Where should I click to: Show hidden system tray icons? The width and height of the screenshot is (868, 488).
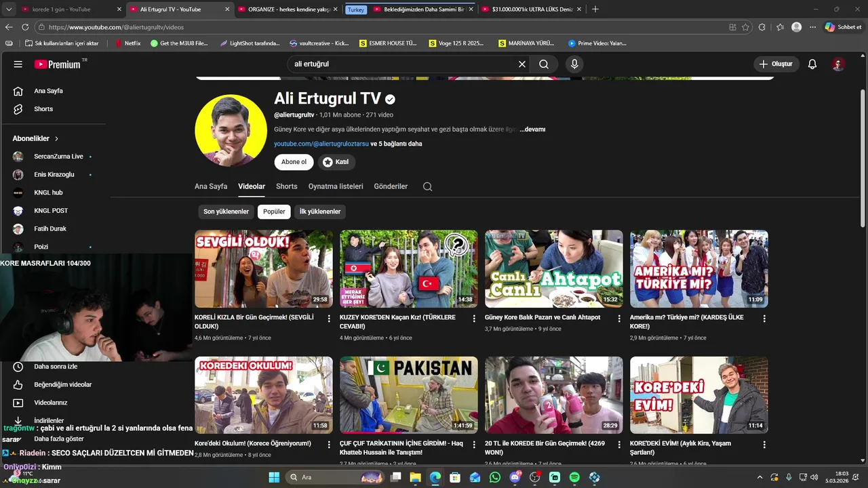point(759,478)
